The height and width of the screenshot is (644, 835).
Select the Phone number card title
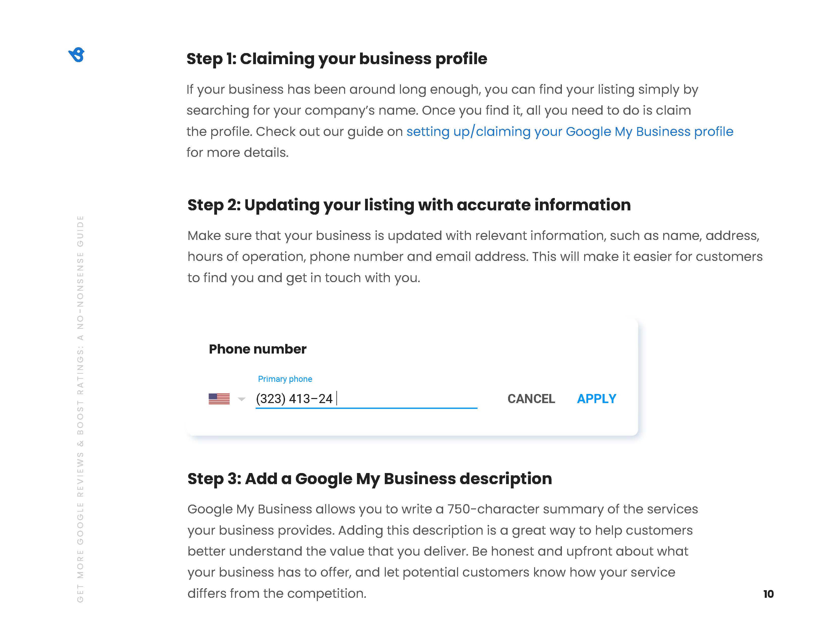pos(257,349)
